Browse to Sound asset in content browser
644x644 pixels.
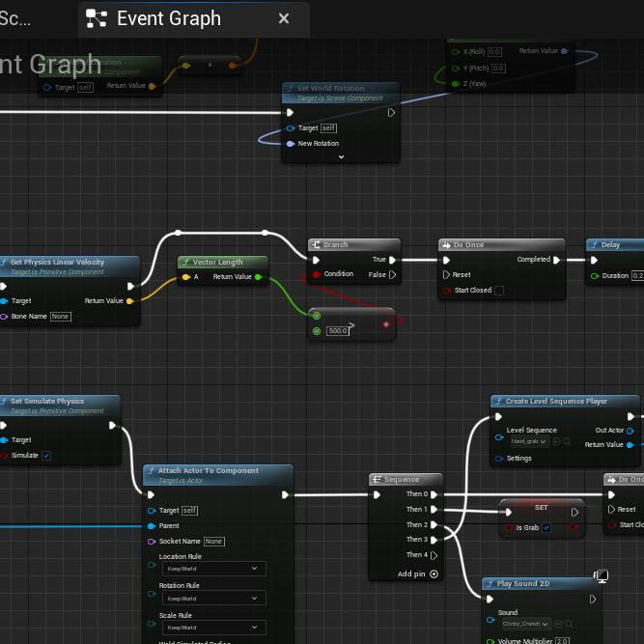point(569,625)
